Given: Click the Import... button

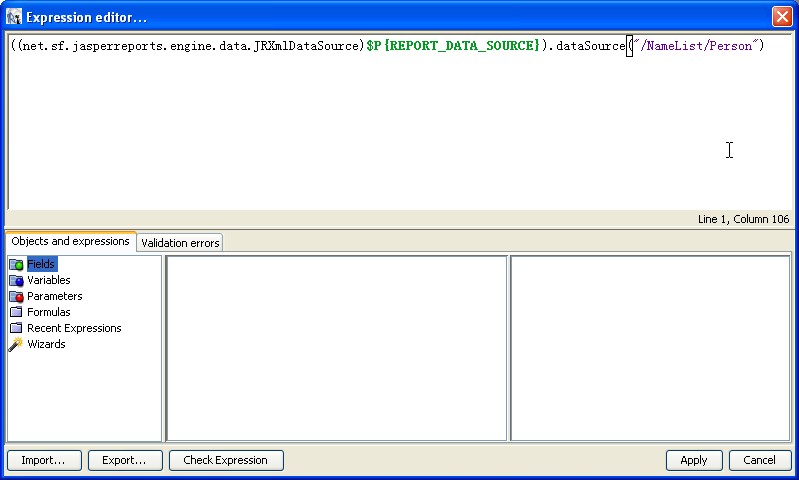Looking at the screenshot, I should tap(44, 460).
